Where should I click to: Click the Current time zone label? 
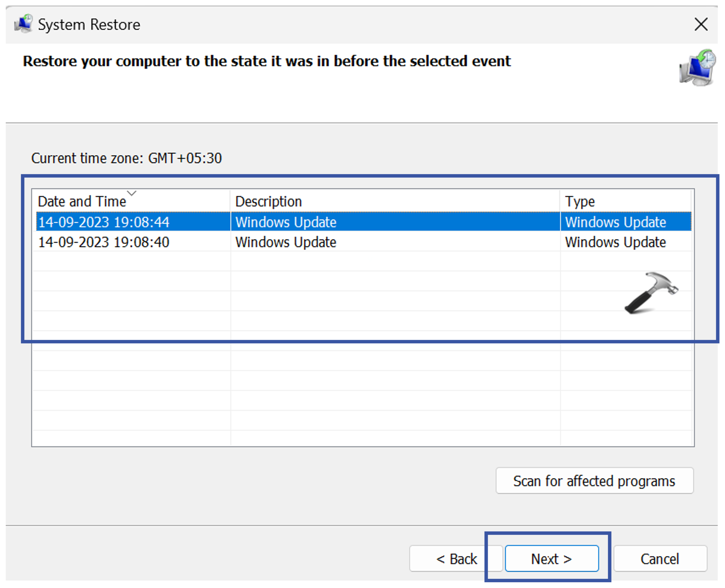pyautogui.click(x=126, y=158)
